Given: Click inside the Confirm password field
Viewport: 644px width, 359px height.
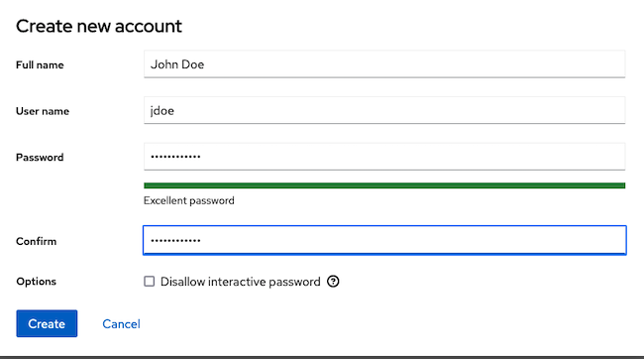Looking at the screenshot, I should (x=384, y=240).
